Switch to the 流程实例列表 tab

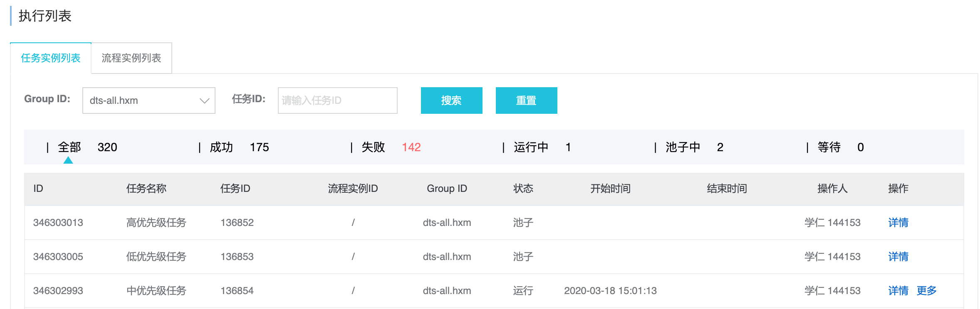[x=131, y=58]
